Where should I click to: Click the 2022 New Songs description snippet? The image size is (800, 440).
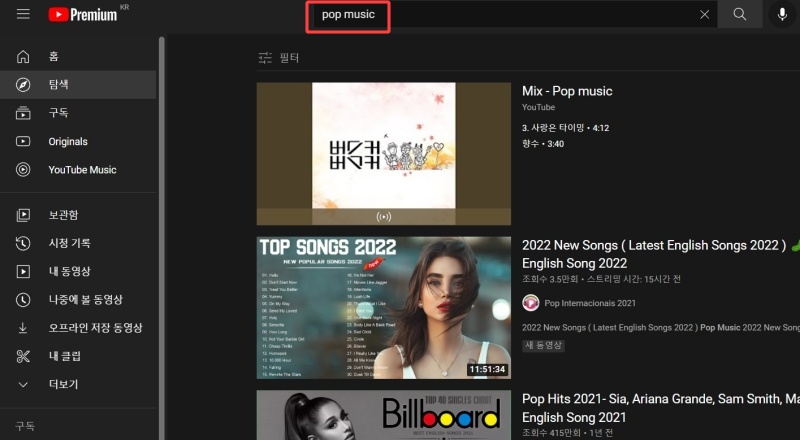pyautogui.click(x=661, y=328)
